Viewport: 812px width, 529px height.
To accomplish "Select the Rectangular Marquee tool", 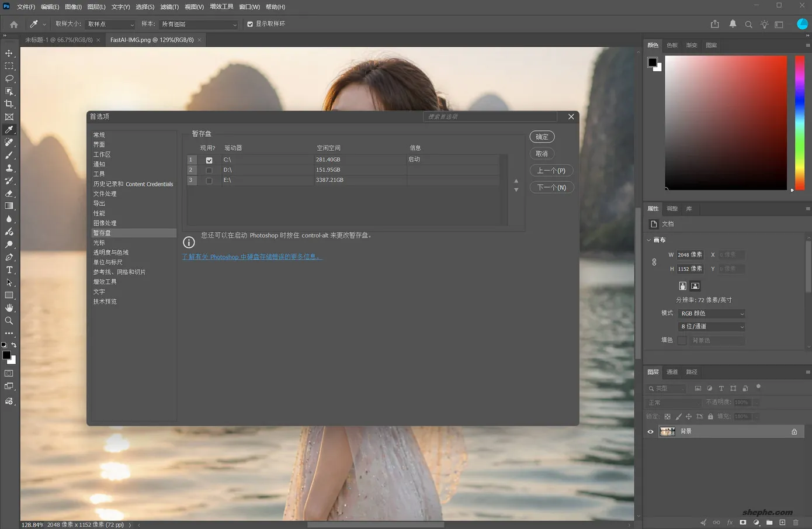I will click(9, 66).
